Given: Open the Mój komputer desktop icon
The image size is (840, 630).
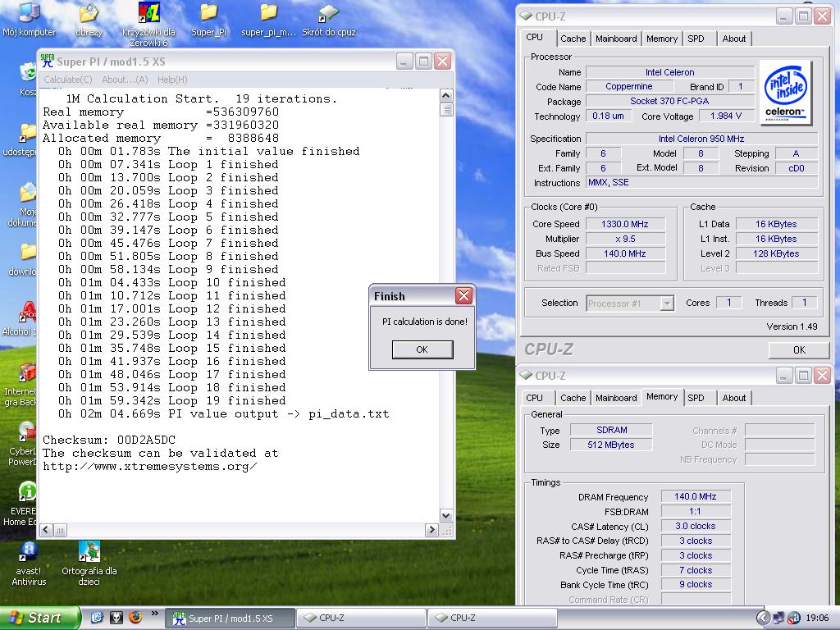Looking at the screenshot, I should click(x=29, y=14).
